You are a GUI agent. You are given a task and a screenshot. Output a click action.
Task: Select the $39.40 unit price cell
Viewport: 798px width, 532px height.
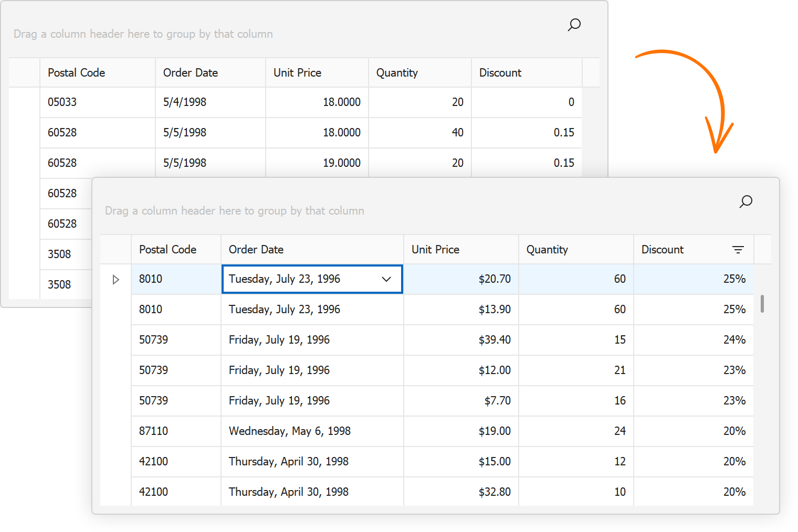(x=494, y=340)
